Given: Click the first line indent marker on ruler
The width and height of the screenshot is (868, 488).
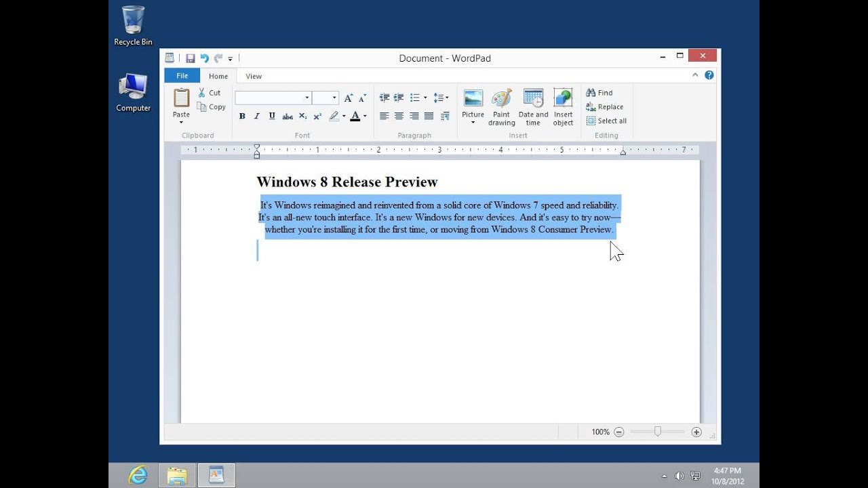Looking at the screenshot, I should click(256, 147).
